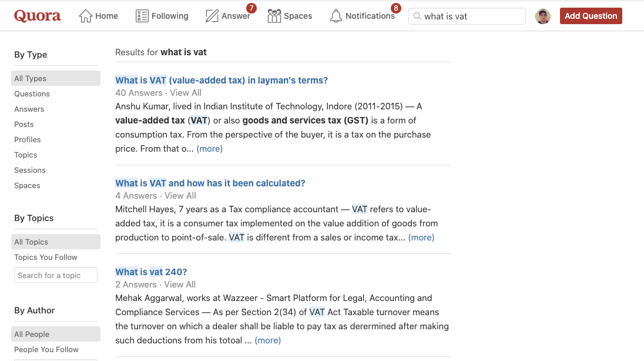This screenshot has height=361, width=644.
Task: Expand (more) on Mehak Aggarwal answer
Action: click(268, 340)
